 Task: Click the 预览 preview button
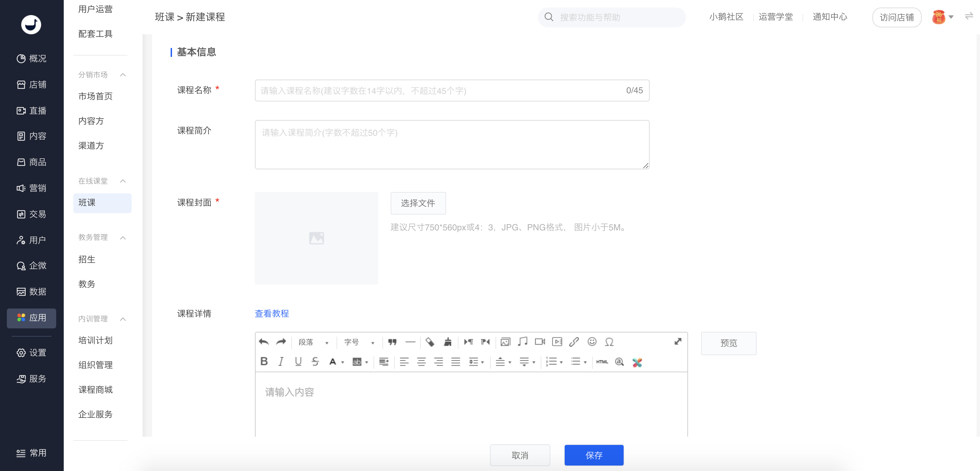pyautogui.click(x=728, y=343)
